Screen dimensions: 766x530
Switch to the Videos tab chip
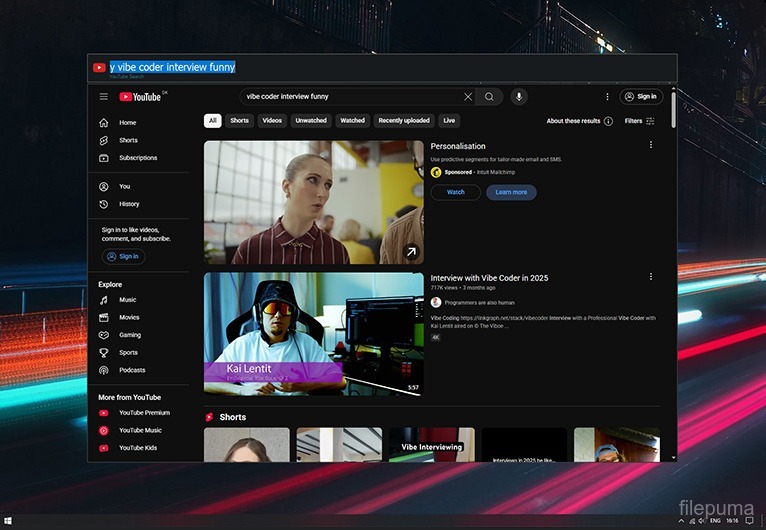click(x=272, y=121)
